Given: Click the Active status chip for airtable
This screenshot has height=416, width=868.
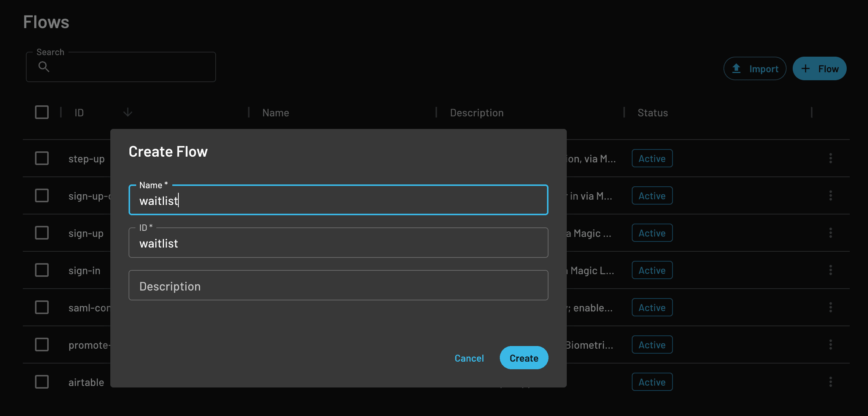Looking at the screenshot, I should pos(652,382).
